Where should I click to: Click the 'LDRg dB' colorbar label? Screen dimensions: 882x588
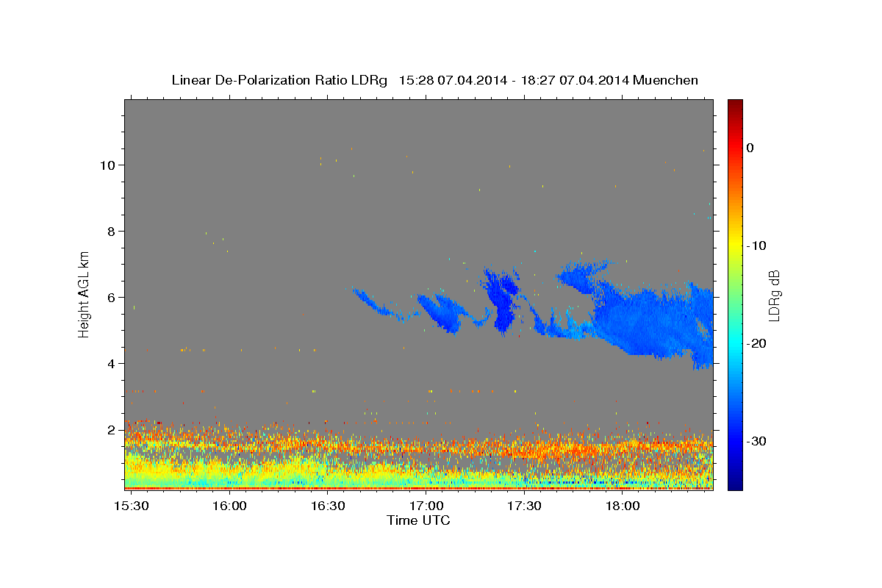[773, 295]
